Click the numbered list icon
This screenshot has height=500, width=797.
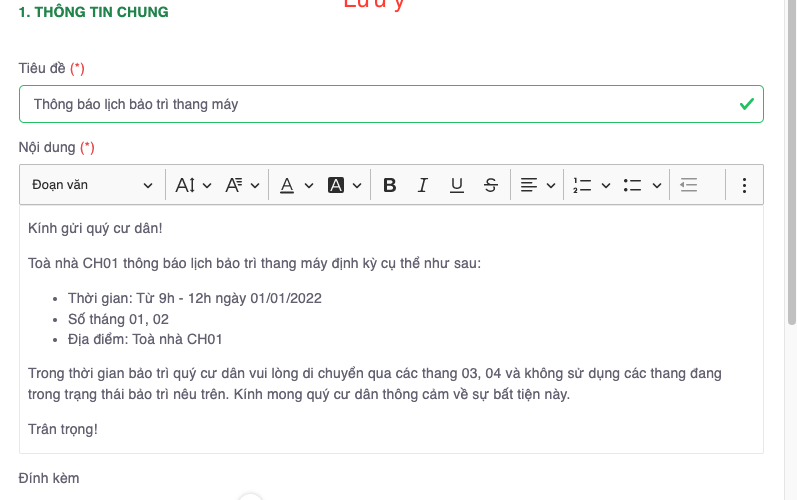[x=582, y=185]
